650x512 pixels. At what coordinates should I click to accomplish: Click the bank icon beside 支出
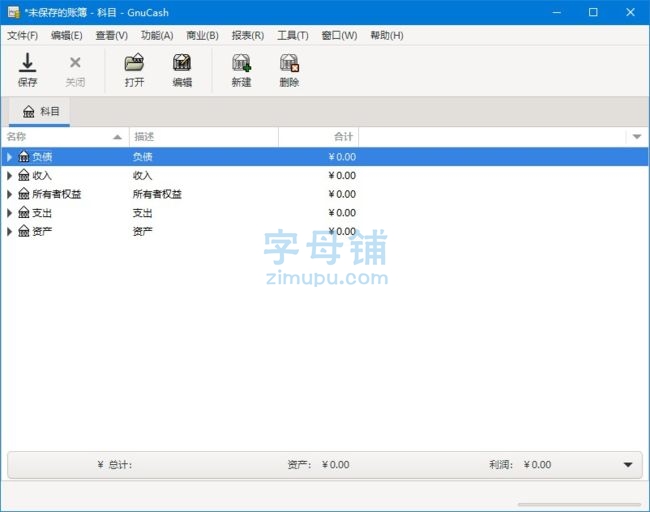24,213
